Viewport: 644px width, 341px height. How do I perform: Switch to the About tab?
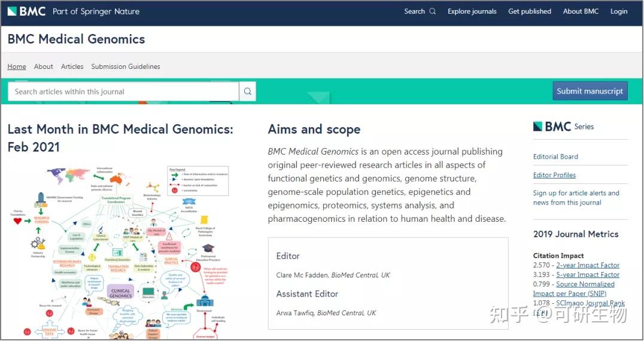[x=43, y=67]
